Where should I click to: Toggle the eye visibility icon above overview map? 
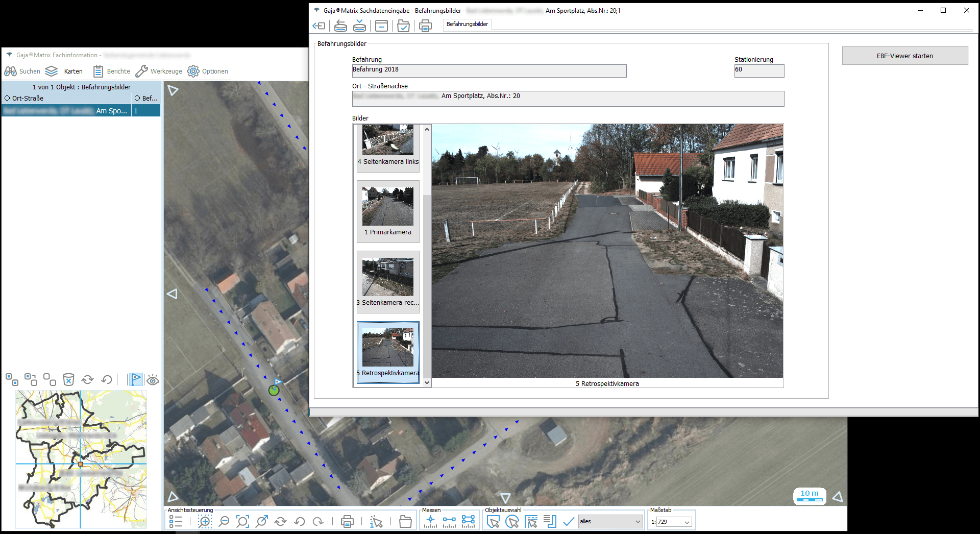(x=153, y=380)
